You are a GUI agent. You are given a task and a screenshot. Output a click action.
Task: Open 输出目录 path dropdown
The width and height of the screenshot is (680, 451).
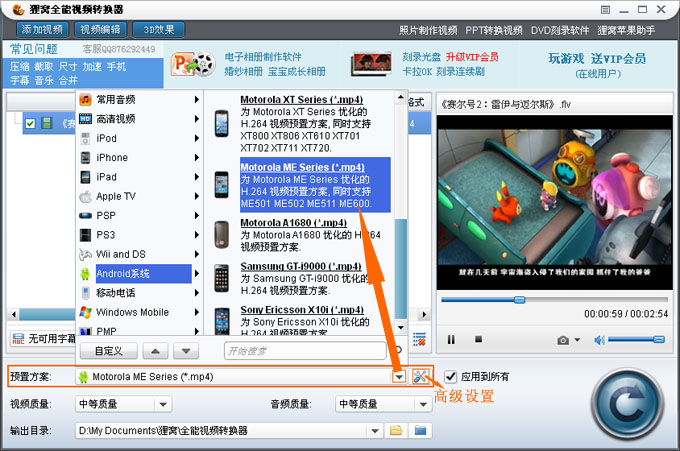tap(375, 431)
